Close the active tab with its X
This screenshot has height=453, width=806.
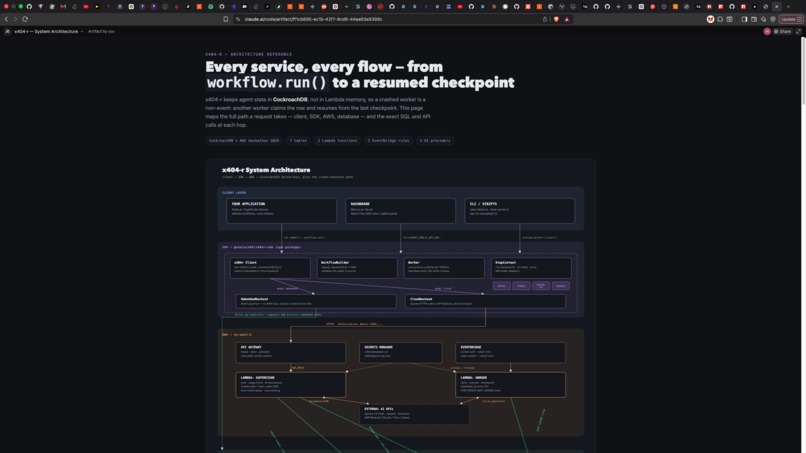click(x=777, y=7)
